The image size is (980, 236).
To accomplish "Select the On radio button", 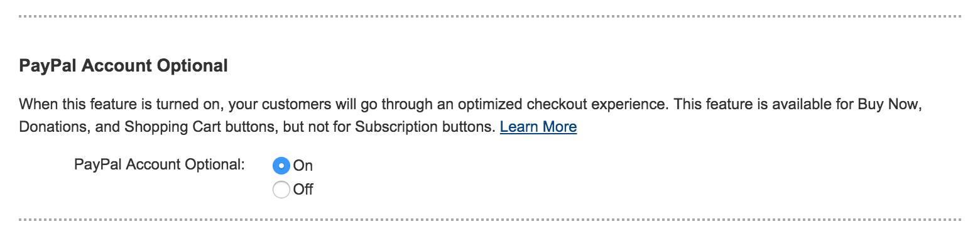I will (281, 165).
